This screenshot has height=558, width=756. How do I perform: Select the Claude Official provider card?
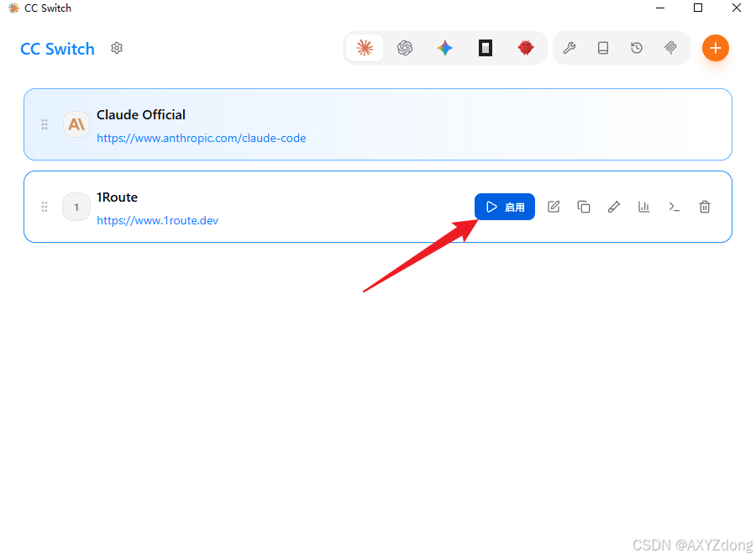click(378, 124)
